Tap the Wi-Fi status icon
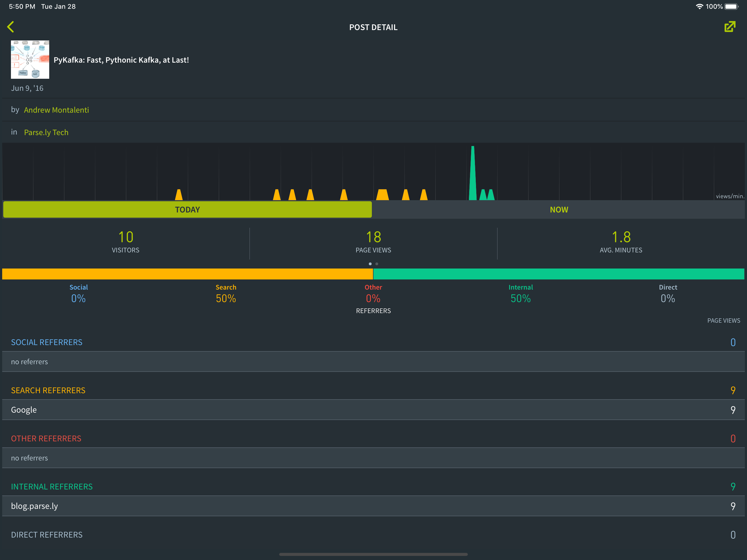Viewport: 747px width, 560px height. point(699,6)
